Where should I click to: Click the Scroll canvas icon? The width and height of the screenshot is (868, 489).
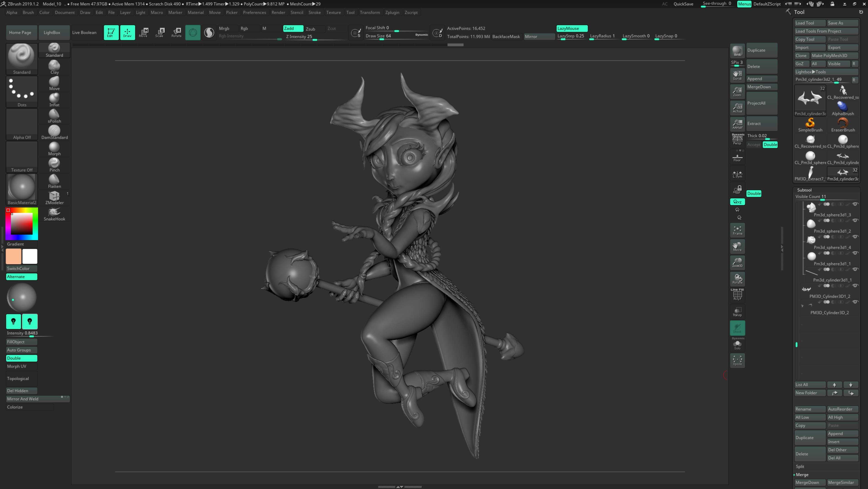[737, 75]
